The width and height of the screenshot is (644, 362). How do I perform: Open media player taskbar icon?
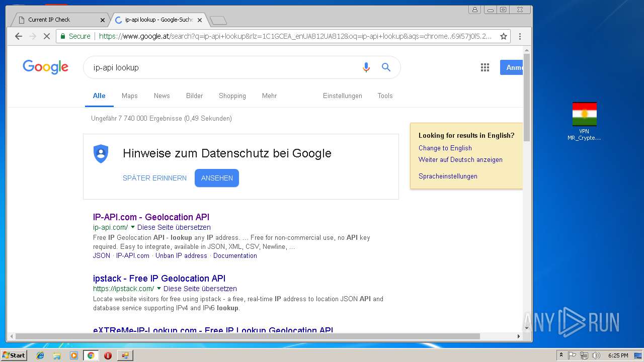(x=74, y=355)
